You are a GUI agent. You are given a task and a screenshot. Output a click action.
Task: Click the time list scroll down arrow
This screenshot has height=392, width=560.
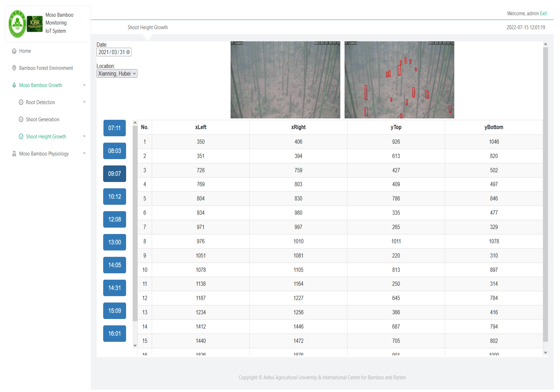click(x=135, y=345)
